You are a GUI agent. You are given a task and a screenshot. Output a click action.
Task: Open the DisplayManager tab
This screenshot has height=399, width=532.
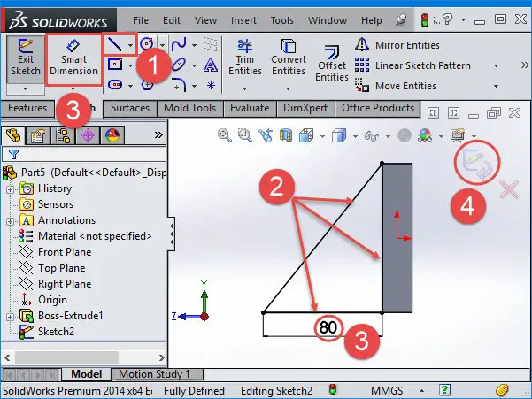click(x=112, y=135)
